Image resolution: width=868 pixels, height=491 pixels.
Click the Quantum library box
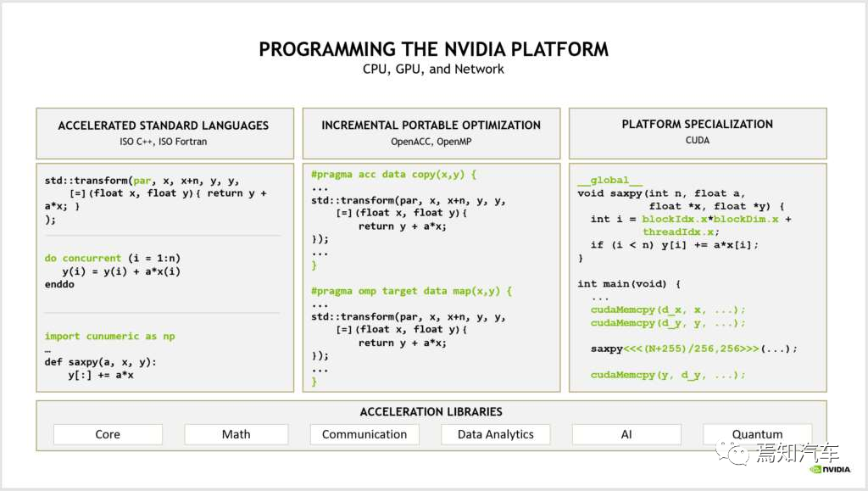pyautogui.click(x=757, y=434)
